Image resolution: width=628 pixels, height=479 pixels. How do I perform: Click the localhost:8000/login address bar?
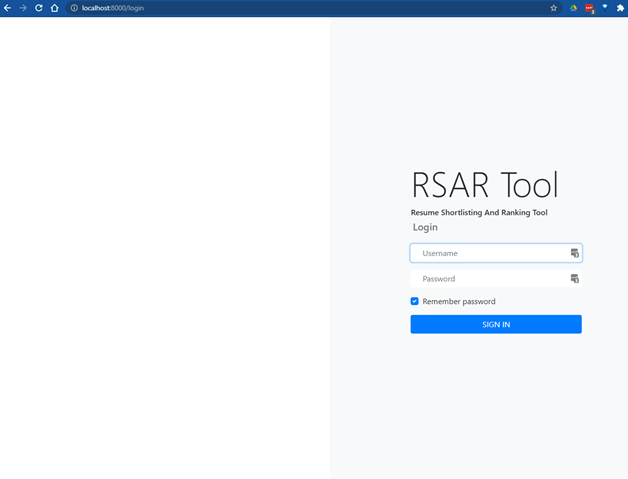tap(300, 8)
